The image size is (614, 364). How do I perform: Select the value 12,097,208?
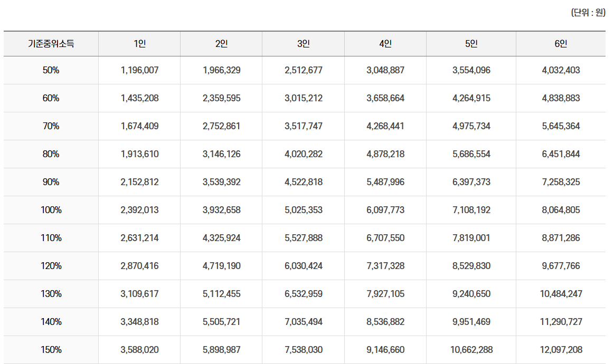[x=561, y=350]
